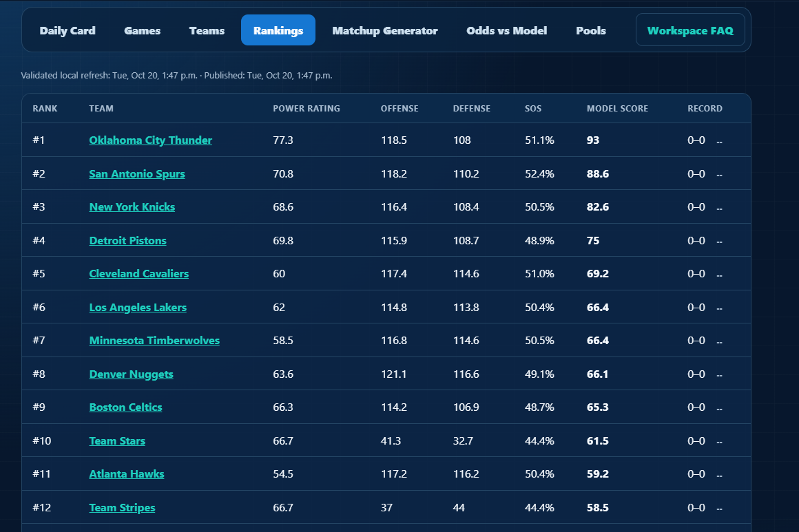Select the 121.1 offense value
799x532 pixels.
coord(394,374)
